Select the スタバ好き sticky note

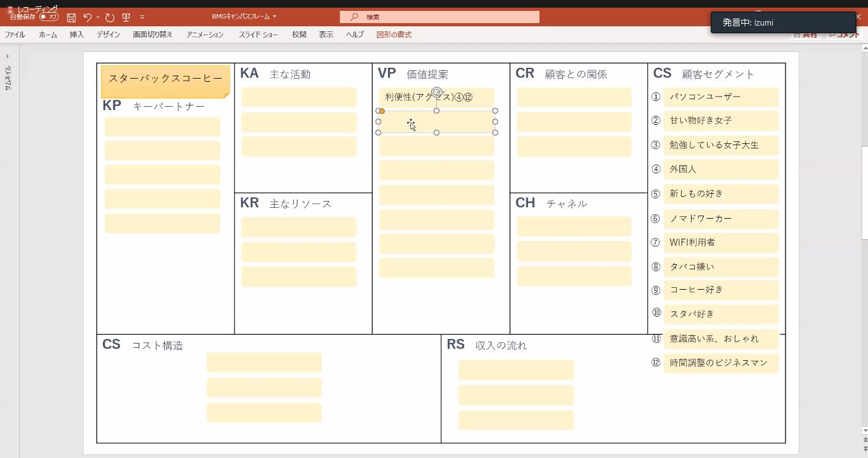(721, 314)
